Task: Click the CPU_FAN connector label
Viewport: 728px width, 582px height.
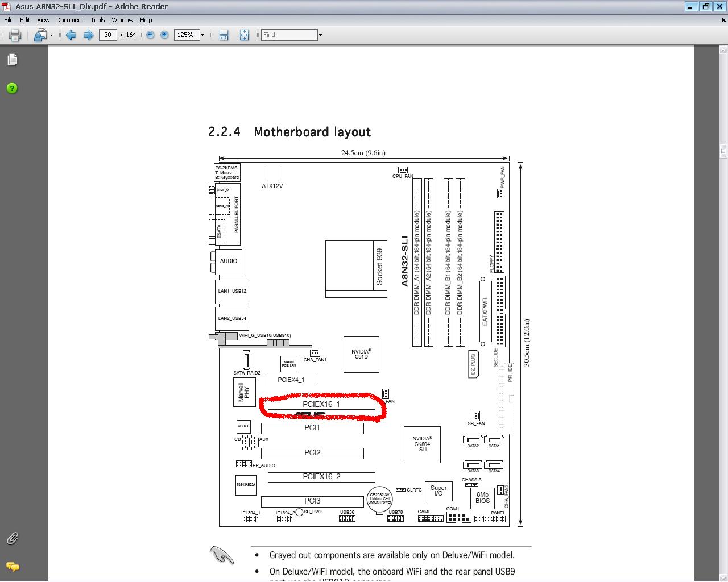Action: click(403, 176)
